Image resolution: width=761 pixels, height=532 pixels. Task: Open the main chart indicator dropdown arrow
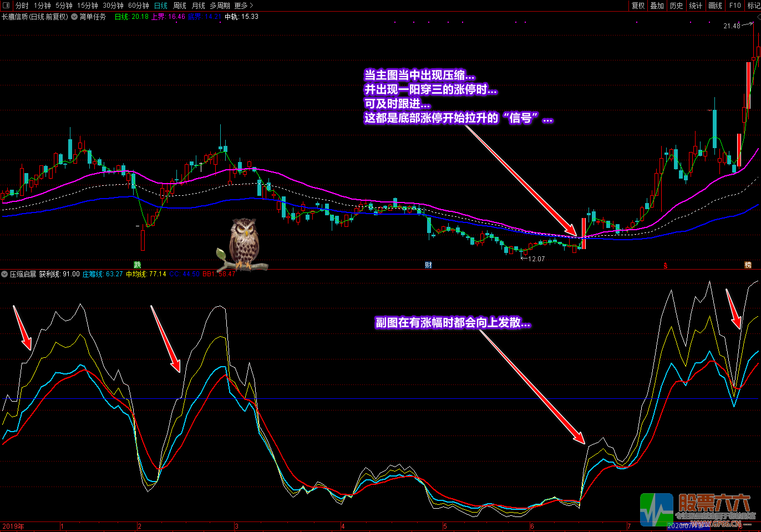tap(74, 17)
